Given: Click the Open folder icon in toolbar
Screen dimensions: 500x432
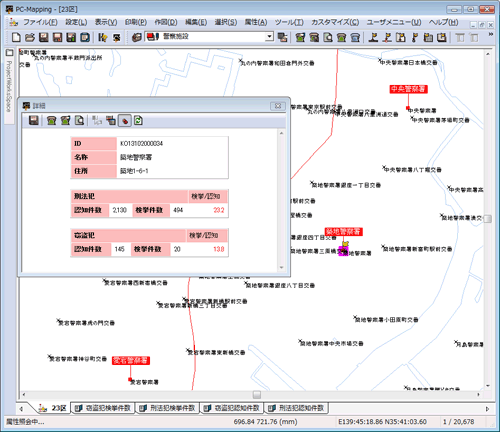Looking at the screenshot, I should (x=30, y=37).
